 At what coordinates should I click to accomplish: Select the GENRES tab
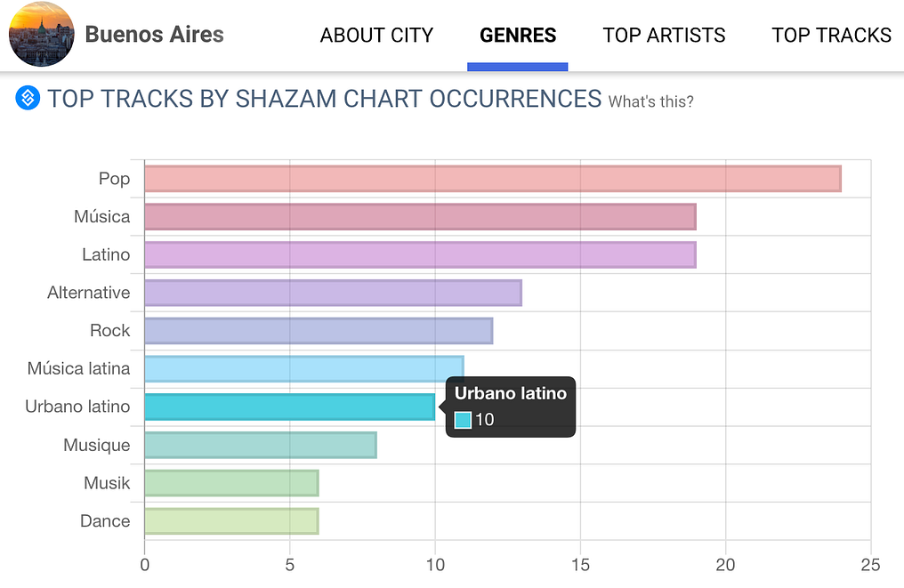[x=518, y=36]
